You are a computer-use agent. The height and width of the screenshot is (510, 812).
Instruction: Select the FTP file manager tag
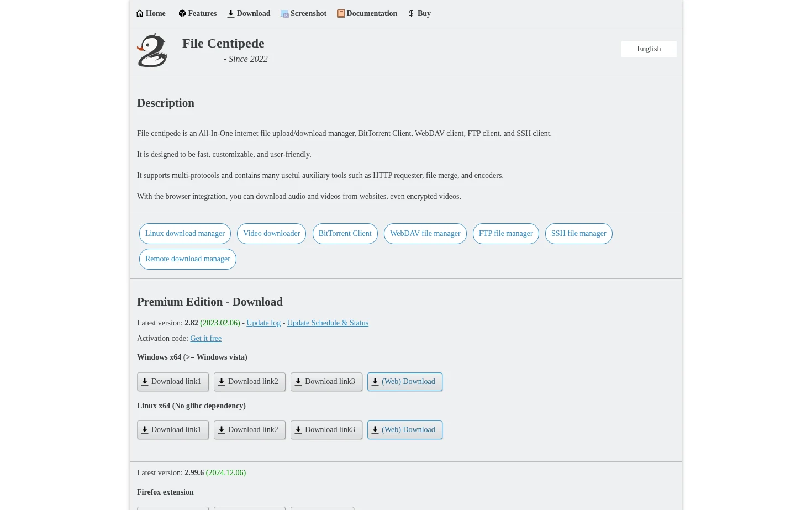click(x=506, y=234)
